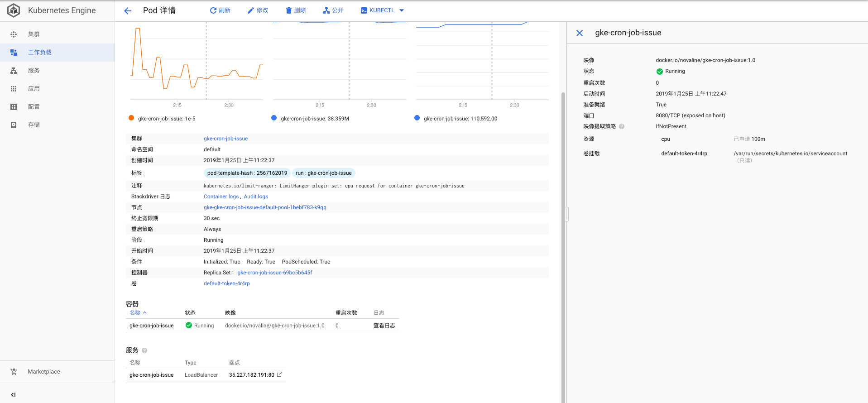Open the 工作负载 menu item
This screenshot has width=868, height=403.
(x=58, y=53)
